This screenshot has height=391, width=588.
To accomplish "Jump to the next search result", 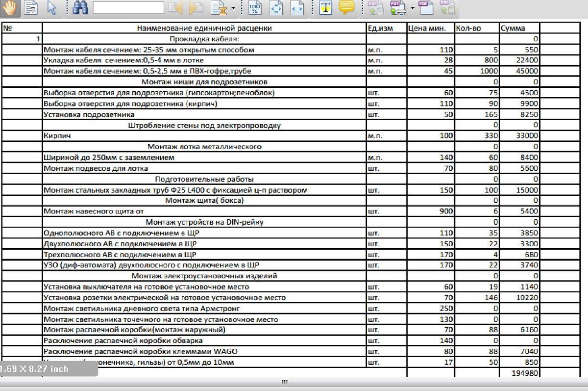I will [x=196, y=7].
